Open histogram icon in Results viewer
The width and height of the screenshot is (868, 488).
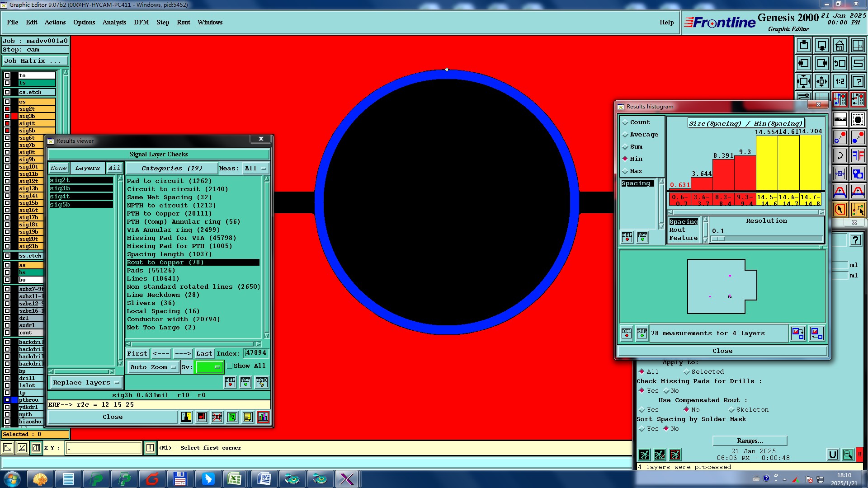click(263, 417)
